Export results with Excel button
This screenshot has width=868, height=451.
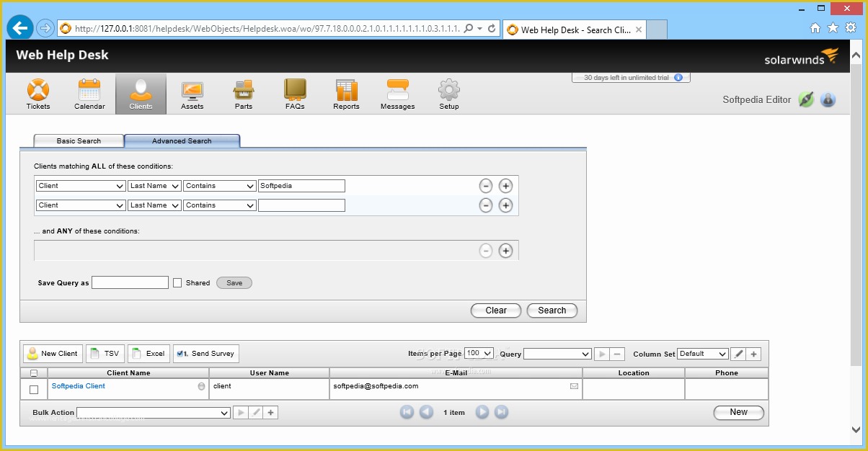point(149,354)
